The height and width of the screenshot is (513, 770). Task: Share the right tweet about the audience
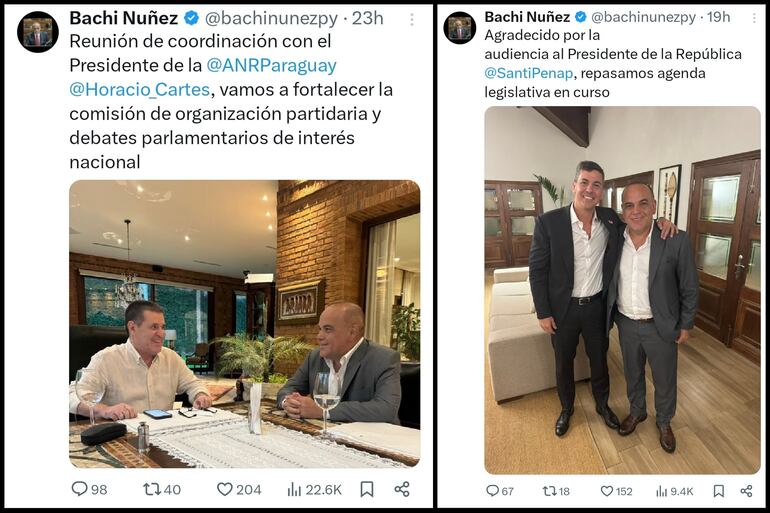click(x=746, y=491)
